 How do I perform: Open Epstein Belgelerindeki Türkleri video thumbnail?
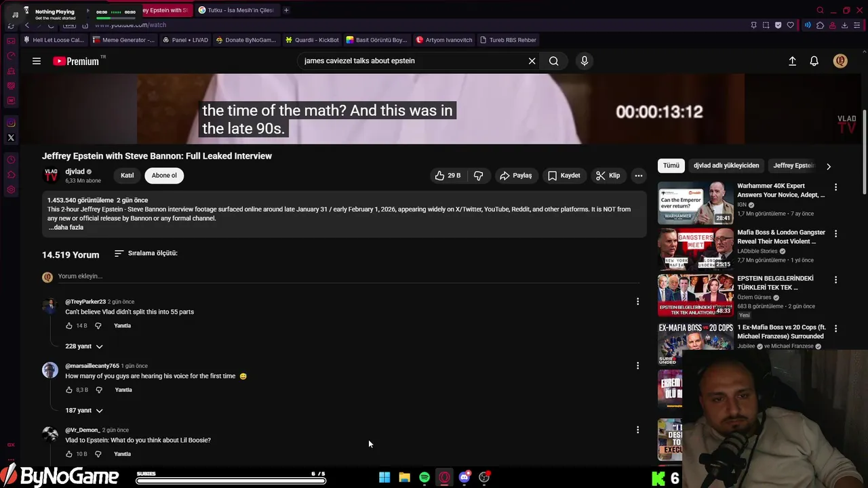tap(695, 295)
